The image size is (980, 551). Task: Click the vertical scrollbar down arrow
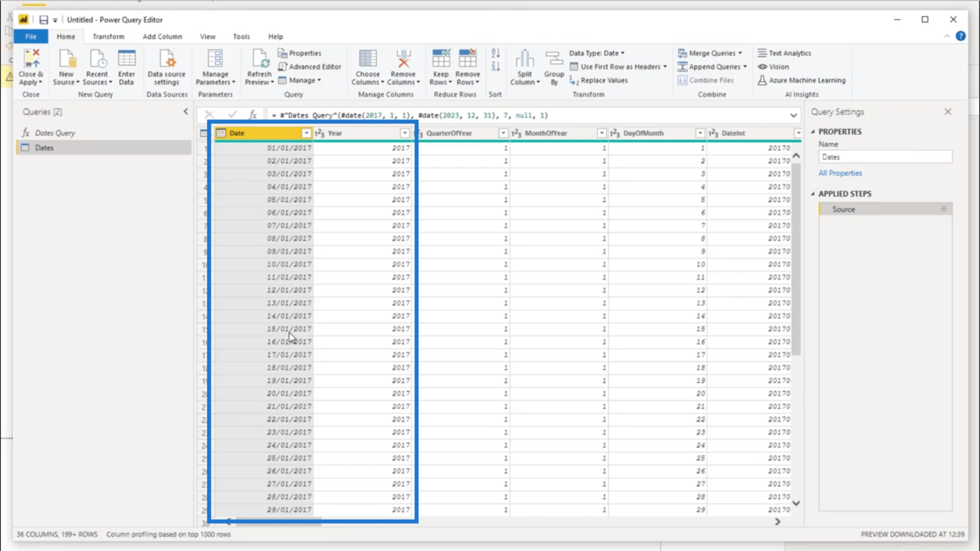[796, 503]
